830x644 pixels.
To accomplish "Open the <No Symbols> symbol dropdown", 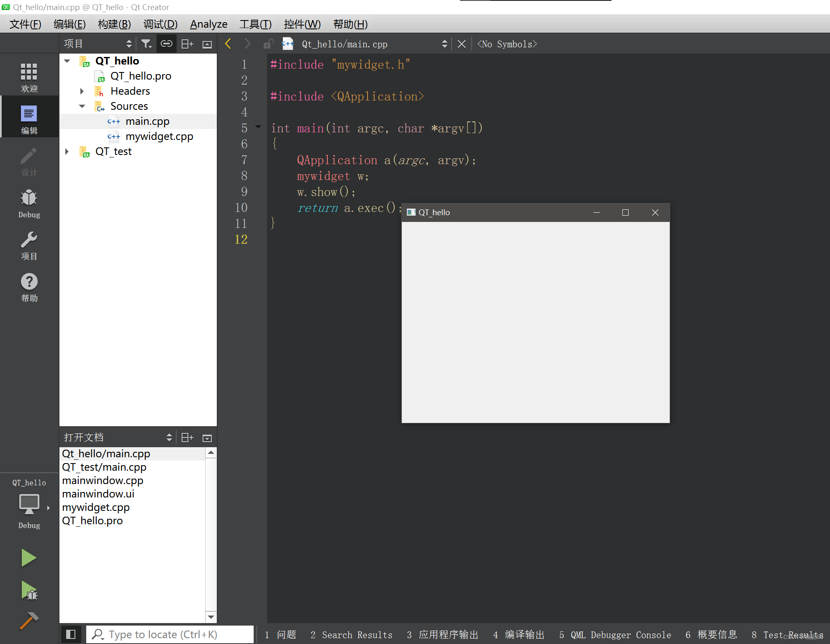I will pyautogui.click(x=507, y=44).
